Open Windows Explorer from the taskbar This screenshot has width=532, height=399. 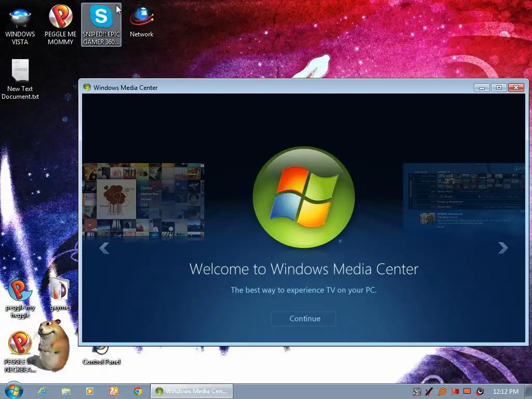pyautogui.click(x=66, y=391)
